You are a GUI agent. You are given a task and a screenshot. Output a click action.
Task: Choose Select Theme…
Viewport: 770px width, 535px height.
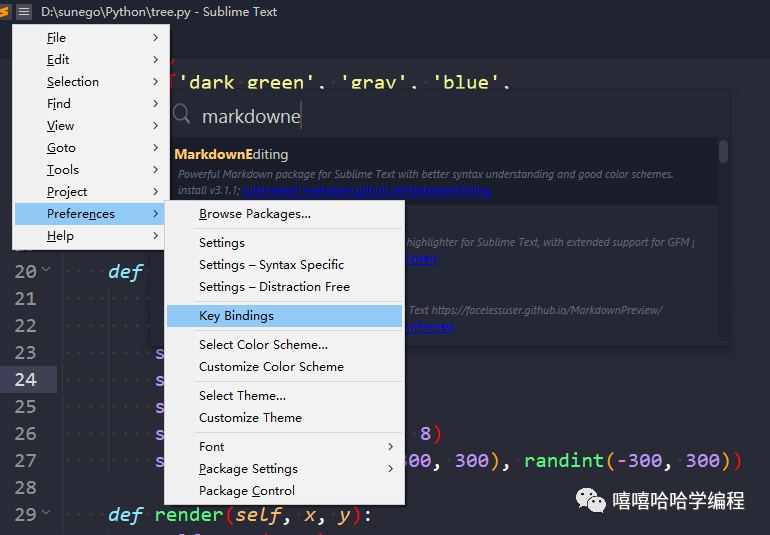pyautogui.click(x=284, y=396)
